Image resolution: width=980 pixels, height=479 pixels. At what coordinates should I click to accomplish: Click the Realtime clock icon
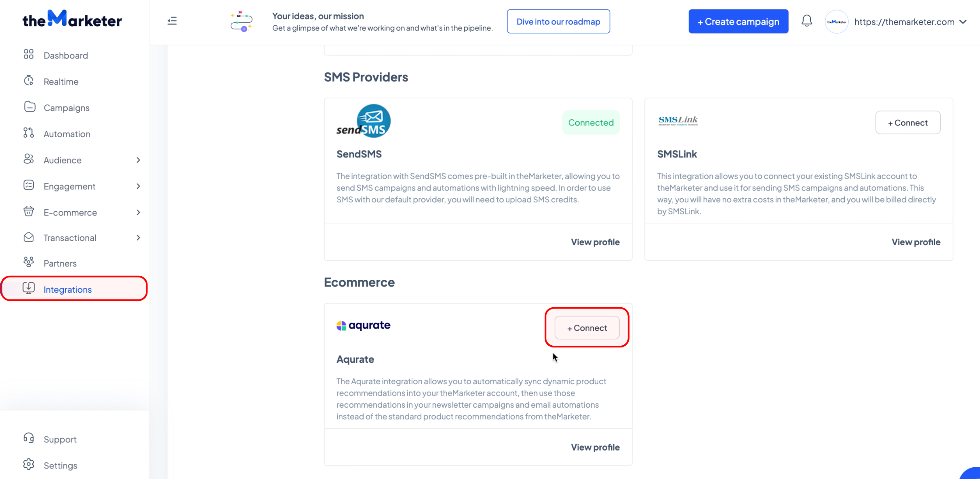point(28,81)
